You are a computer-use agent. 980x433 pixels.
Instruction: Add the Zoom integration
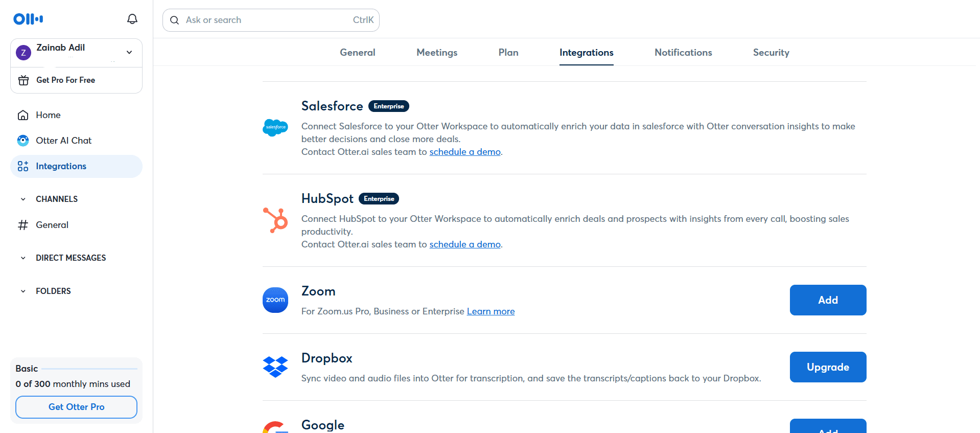pyautogui.click(x=827, y=300)
